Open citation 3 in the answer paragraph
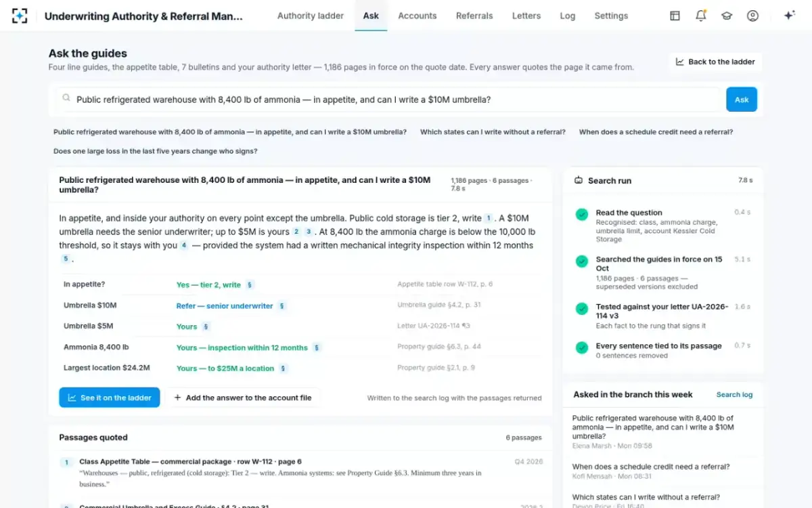 pyautogui.click(x=309, y=232)
